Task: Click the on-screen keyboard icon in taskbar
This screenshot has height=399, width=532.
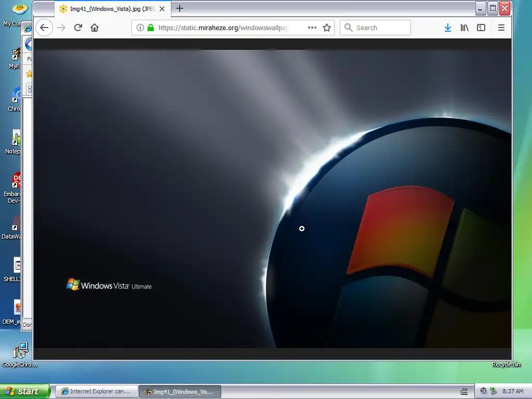Action: pos(464,392)
